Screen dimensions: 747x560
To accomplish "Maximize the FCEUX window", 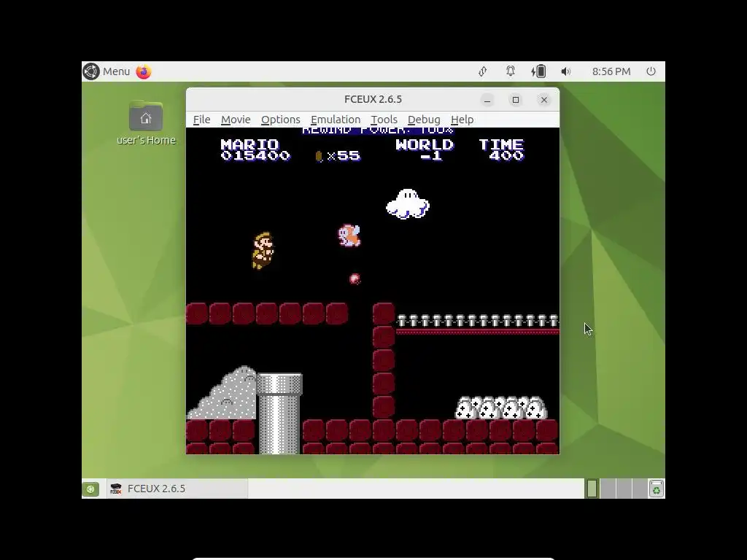I will [x=516, y=99].
